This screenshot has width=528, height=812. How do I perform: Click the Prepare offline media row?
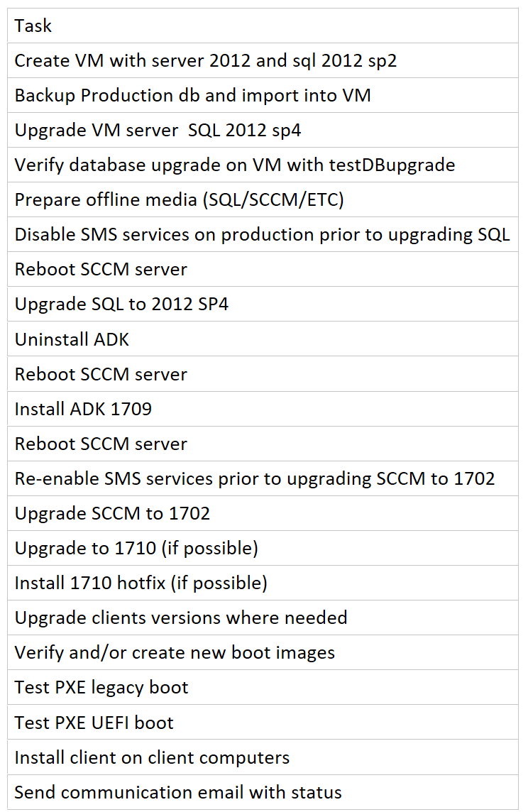263,199
